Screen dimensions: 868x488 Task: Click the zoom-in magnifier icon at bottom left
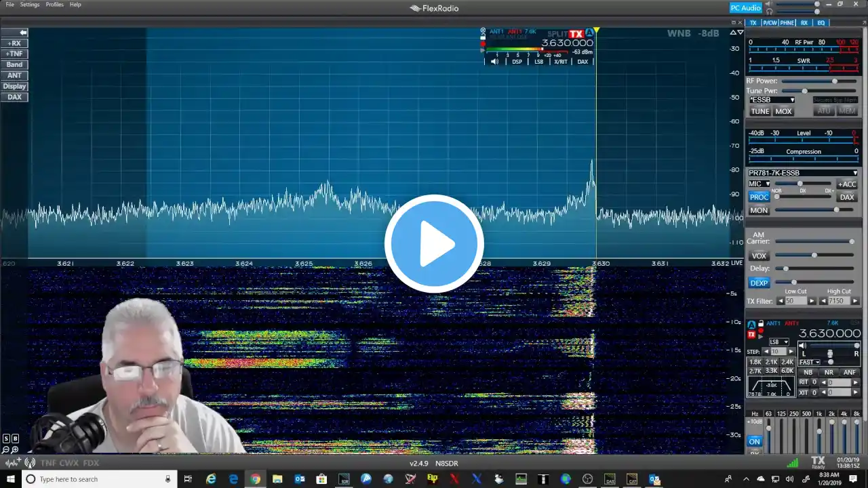pos(14,449)
